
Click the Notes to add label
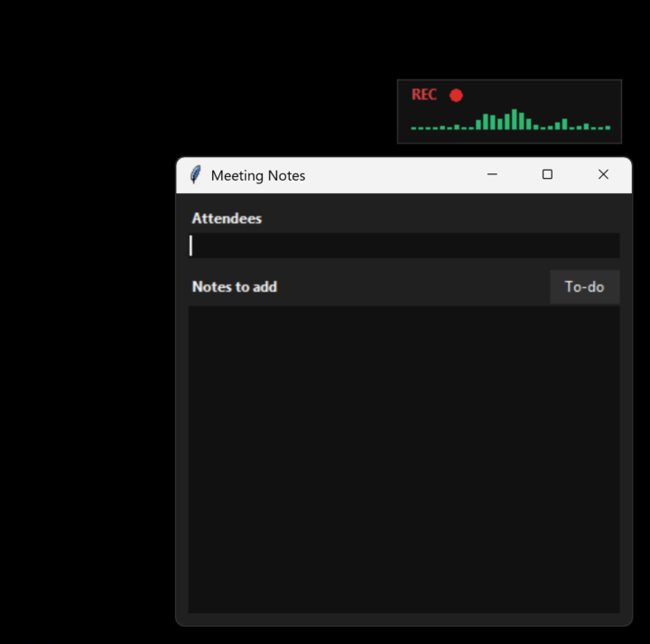[x=234, y=287]
